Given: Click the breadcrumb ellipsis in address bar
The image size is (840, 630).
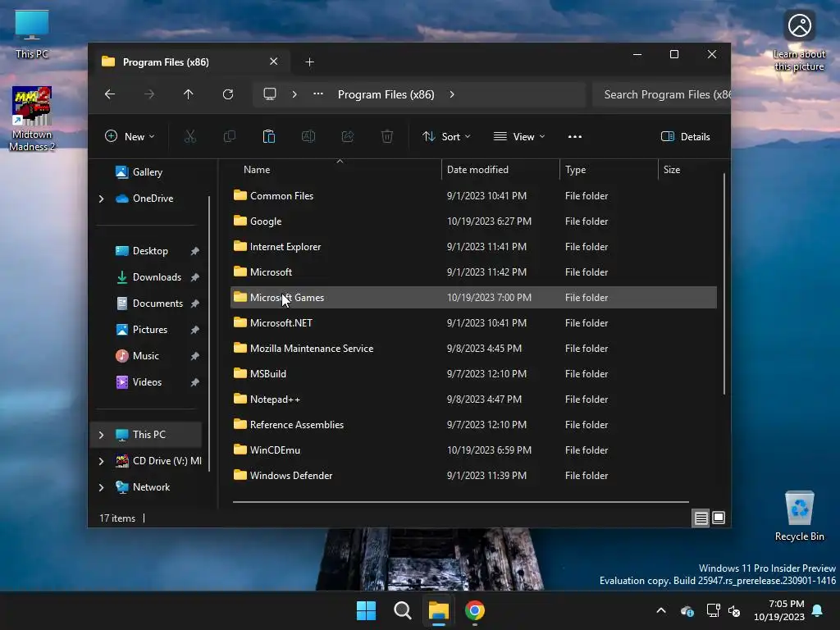Looking at the screenshot, I should (318, 94).
